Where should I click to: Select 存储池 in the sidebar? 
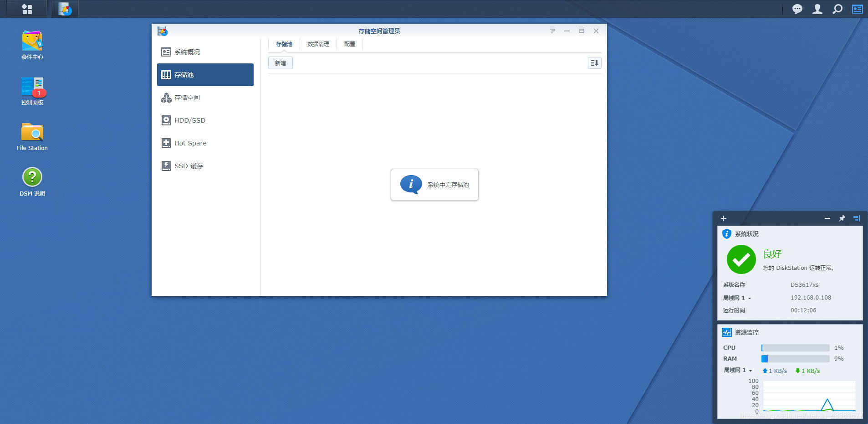click(x=205, y=75)
